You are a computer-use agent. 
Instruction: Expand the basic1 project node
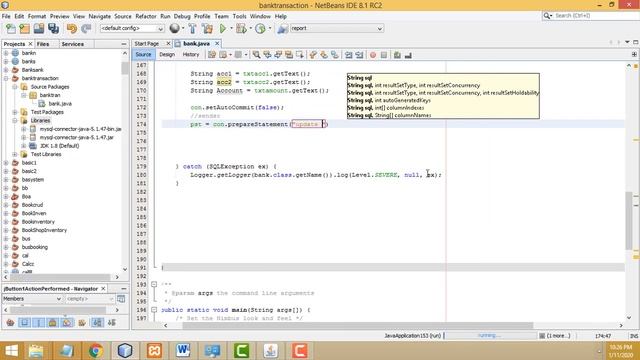pyautogui.click(x=6, y=163)
